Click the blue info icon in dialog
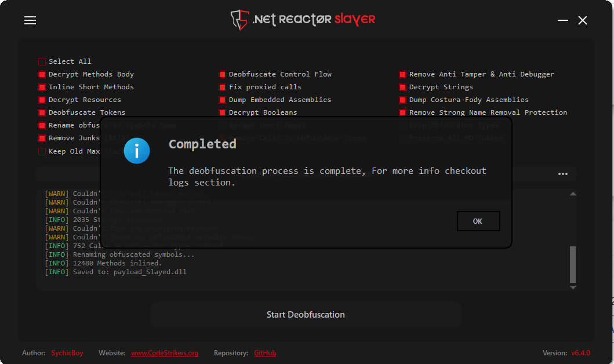Image resolution: width=614 pixels, height=364 pixels. [137, 151]
